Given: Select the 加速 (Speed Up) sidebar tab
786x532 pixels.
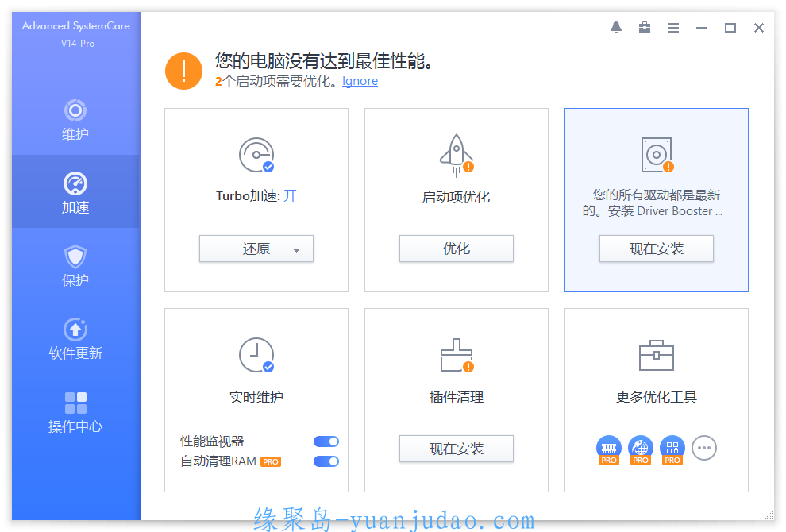Looking at the screenshot, I should (75, 192).
